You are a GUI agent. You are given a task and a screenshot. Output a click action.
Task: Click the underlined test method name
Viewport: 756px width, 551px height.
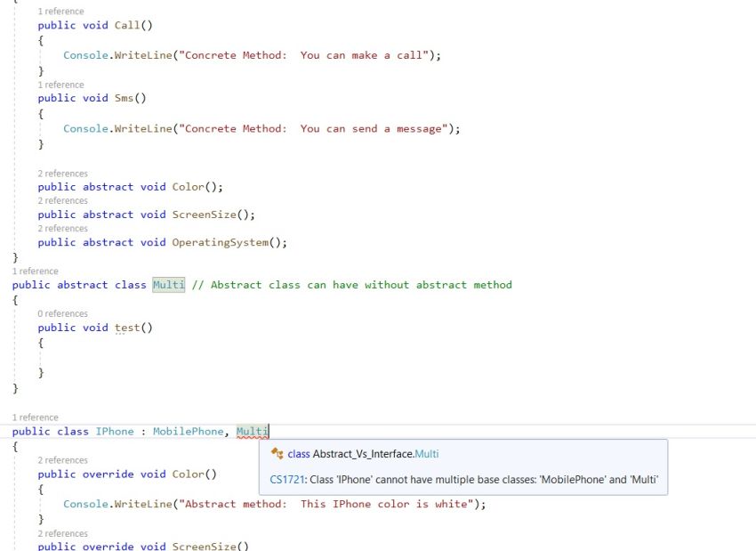tap(126, 328)
